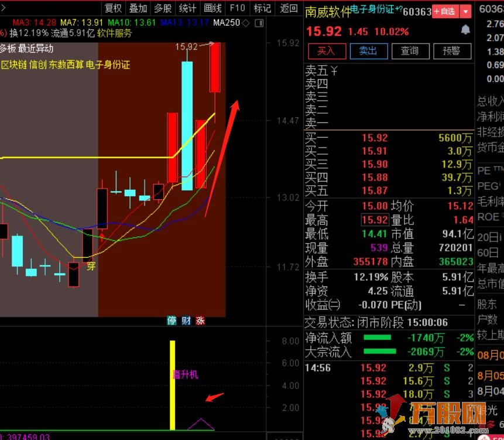This screenshot has width=504, height=440.
Task: Click the 内盘 value 365023
Action: point(456,261)
